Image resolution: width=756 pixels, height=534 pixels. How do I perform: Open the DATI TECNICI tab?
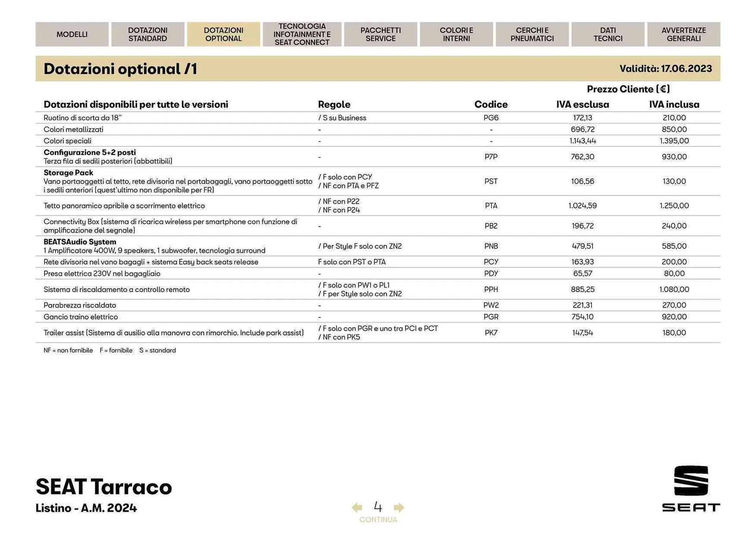click(608, 34)
